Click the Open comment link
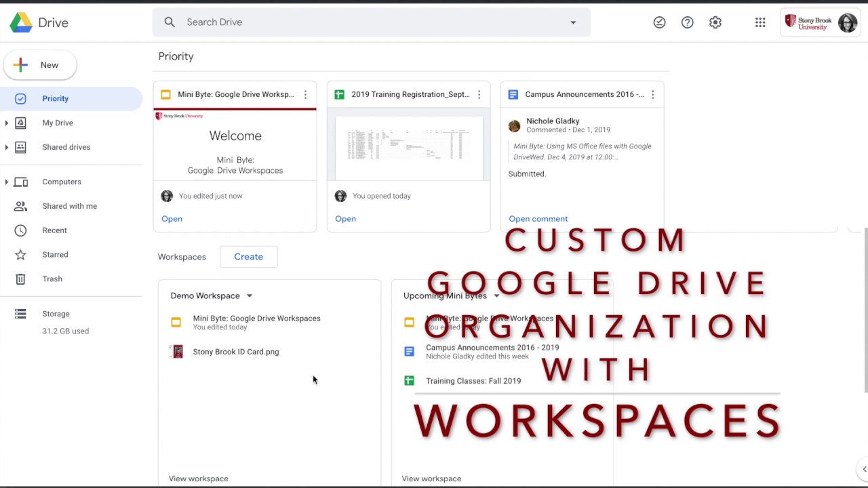 (x=538, y=219)
